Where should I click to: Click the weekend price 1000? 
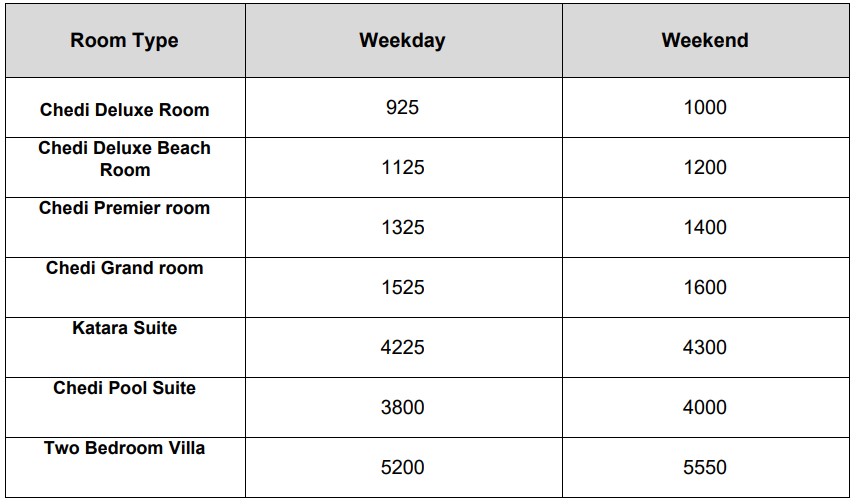[705, 108]
